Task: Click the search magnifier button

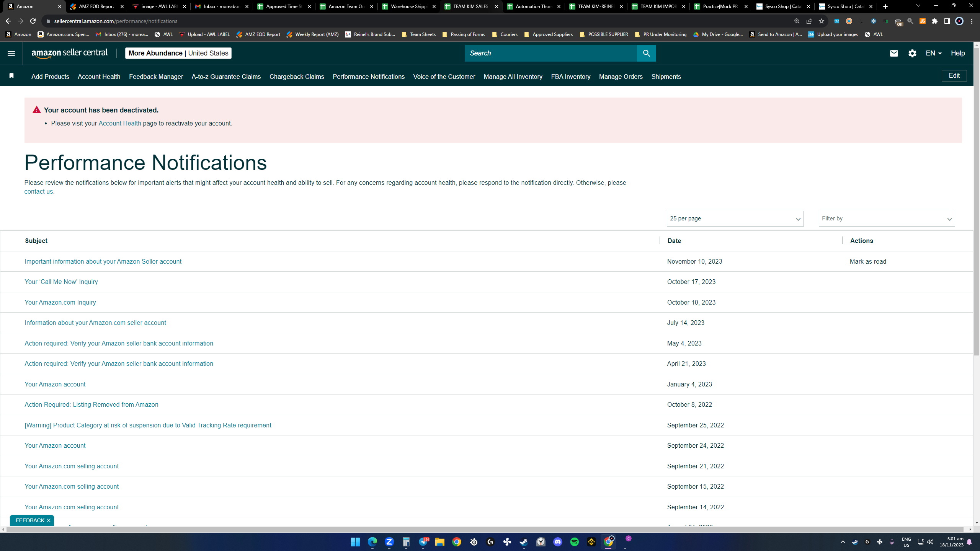Action: (646, 53)
